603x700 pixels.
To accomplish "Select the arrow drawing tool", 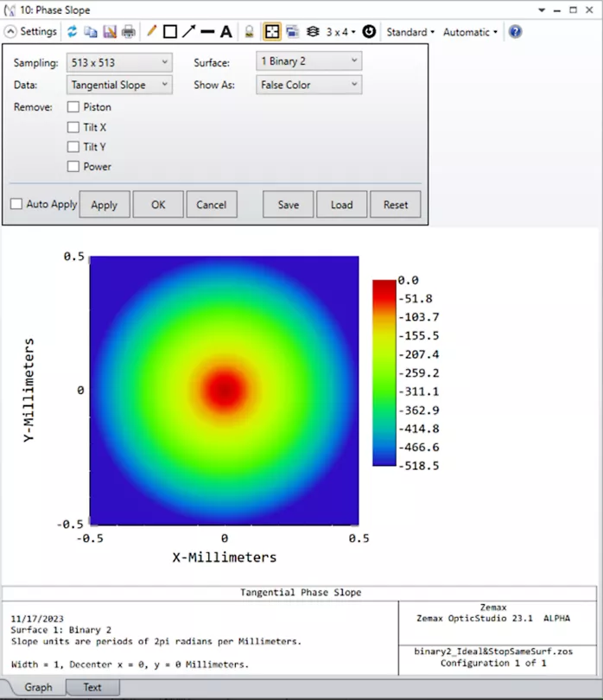I will point(188,32).
